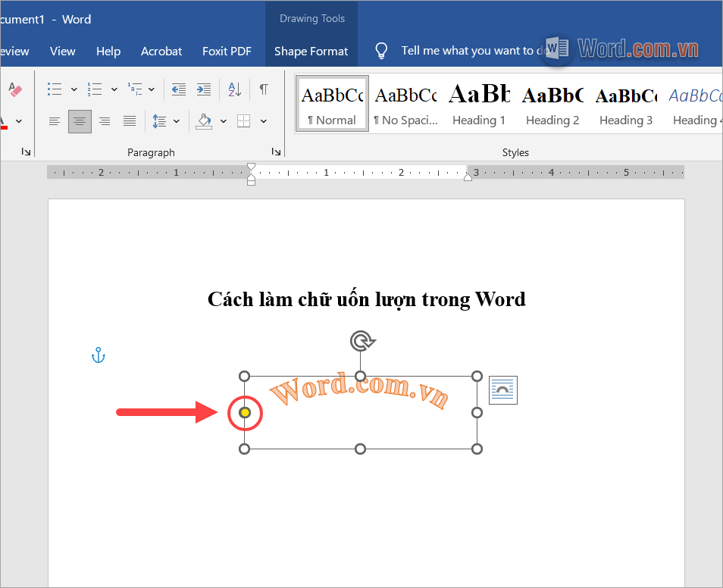The height and width of the screenshot is (588, 723).
Task: Apply a numbered list
Action: (93, 89)
